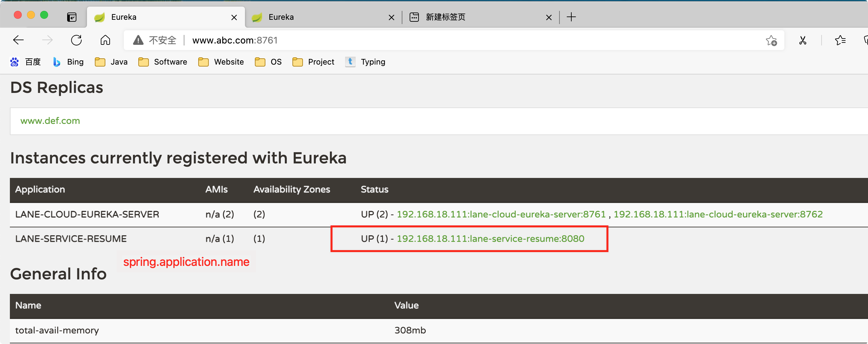Open the tab actions menu icon
The width and height of the screenshot is (868, 344).
click(72, 17)
